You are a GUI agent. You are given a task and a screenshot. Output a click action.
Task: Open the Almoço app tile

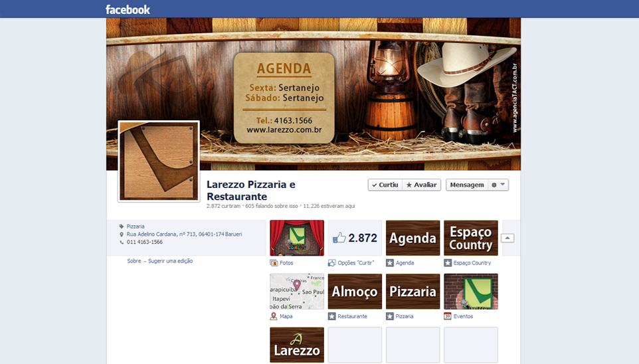coord(355,292)
